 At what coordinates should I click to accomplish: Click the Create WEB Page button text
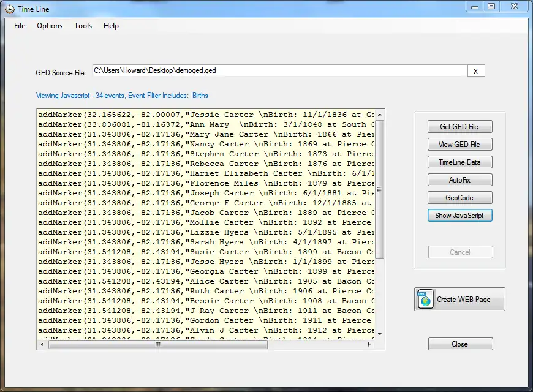(x=463, y=299)
